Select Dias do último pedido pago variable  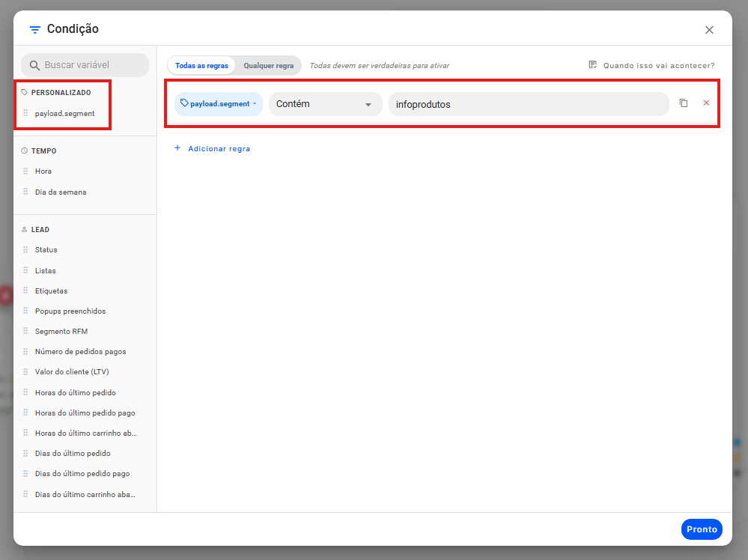coord(82,474)
